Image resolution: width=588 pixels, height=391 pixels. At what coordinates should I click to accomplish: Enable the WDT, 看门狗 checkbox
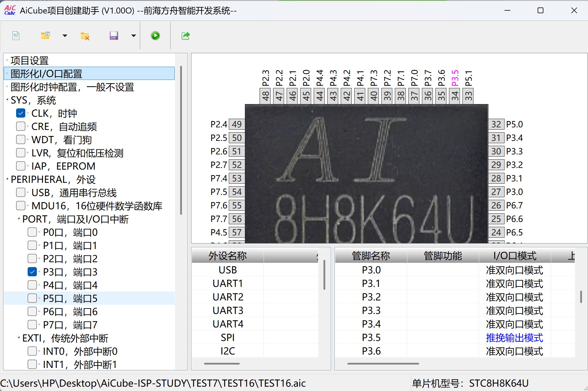tap(21, 140)
